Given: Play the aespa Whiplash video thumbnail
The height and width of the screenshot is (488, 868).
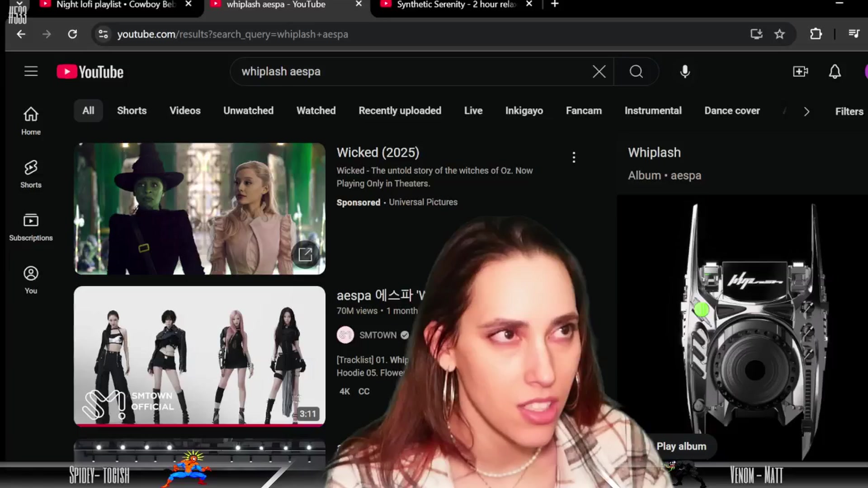Looking at the screenshot, I should pyautogui.click(x=200, y=356).
